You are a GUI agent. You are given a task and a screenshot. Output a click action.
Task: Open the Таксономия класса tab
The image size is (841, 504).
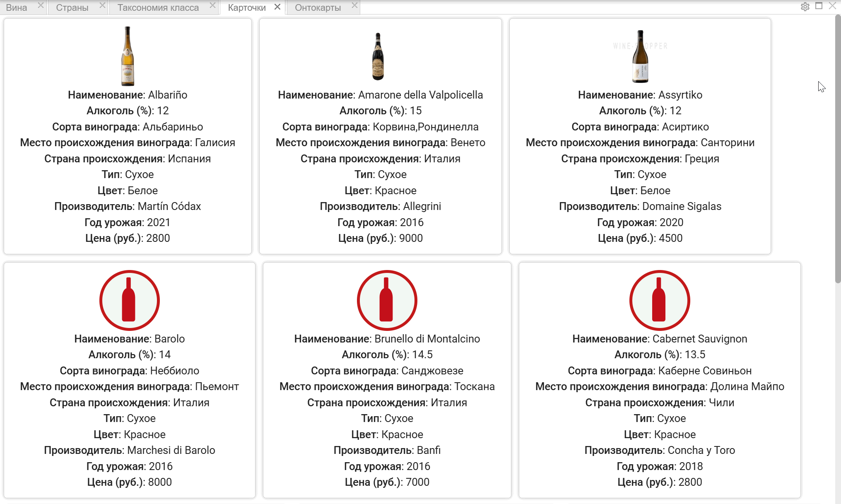pyautogui.click(x=158, y=7)
